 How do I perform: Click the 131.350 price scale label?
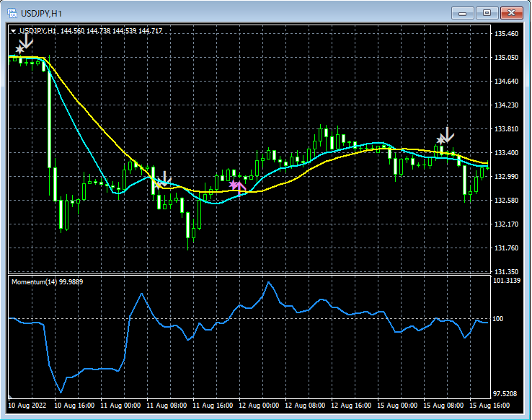506,271
